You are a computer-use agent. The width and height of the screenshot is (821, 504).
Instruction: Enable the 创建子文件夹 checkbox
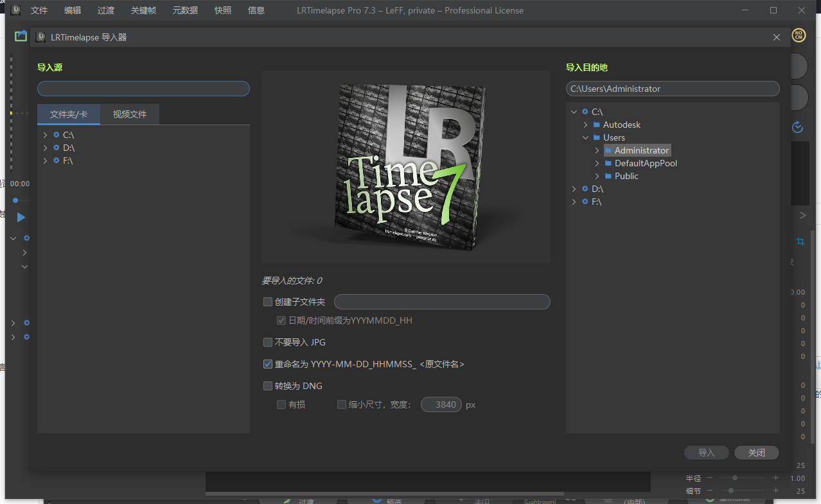[268, 302]
